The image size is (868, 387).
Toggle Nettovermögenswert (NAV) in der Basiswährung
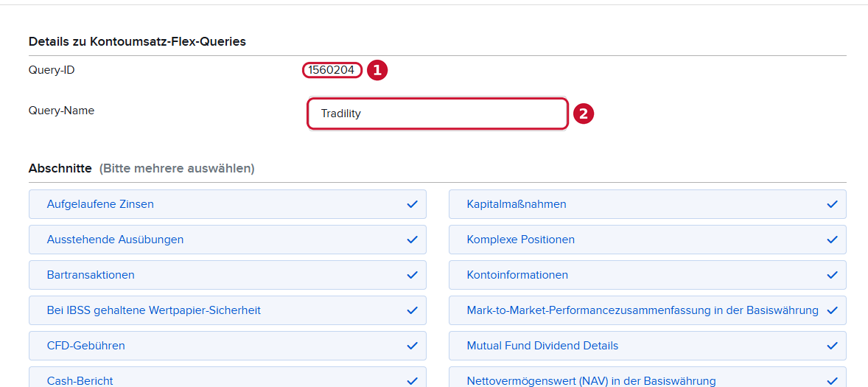click(648, 377)
